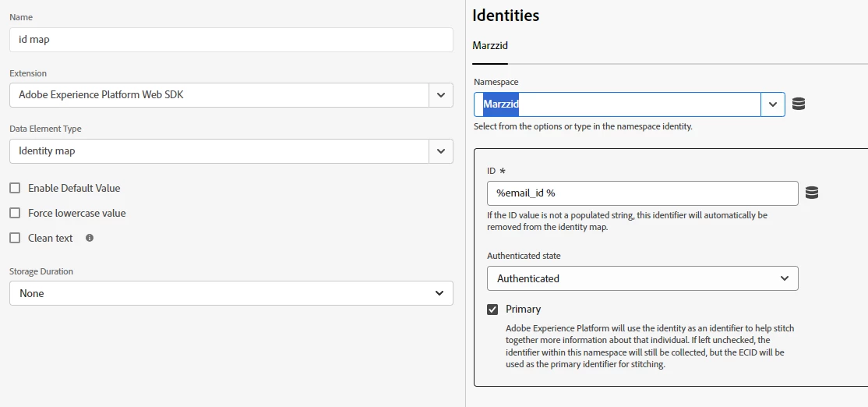Click the Name input field

[231, 40]
